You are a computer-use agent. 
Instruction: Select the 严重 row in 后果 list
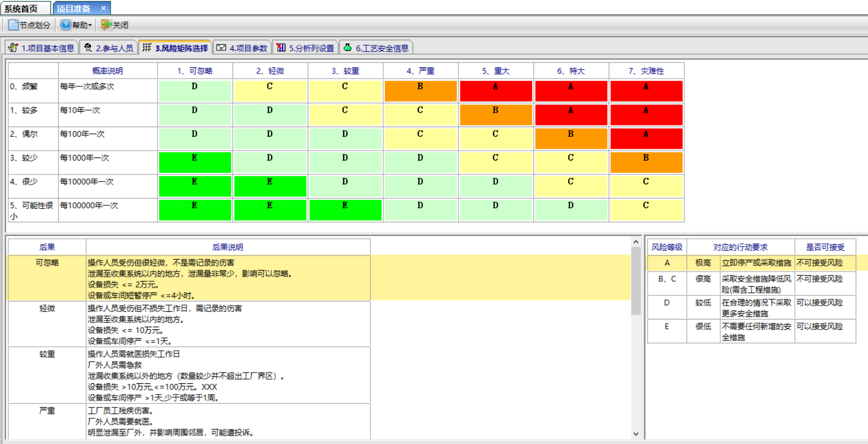point(189,421)
